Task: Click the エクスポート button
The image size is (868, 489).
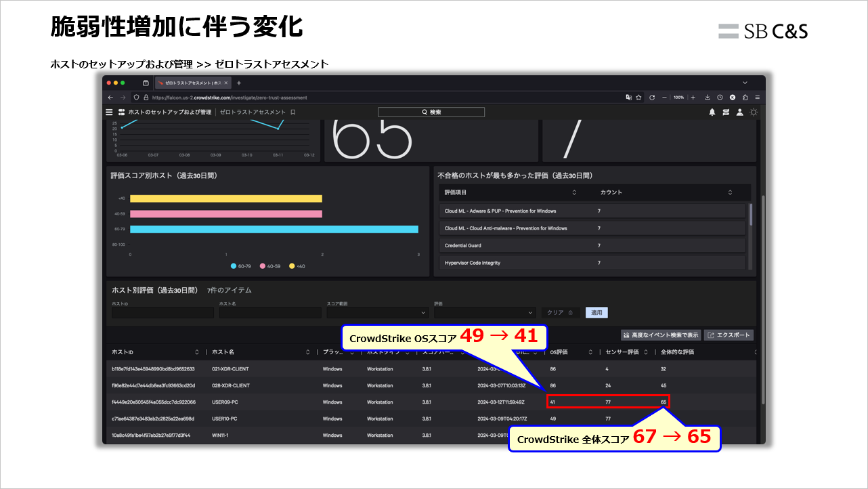Action: 730,335
